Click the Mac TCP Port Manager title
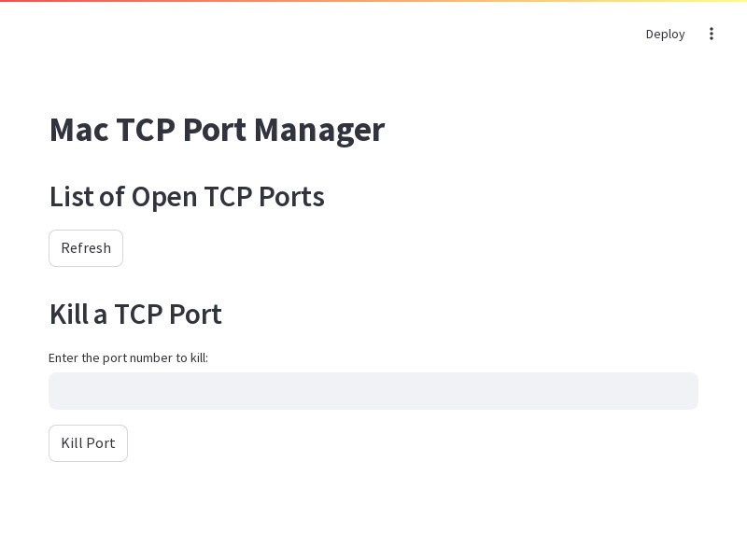The width and height of the screenshot is (747, 560). pyautogui.click(x=218, y=130)
